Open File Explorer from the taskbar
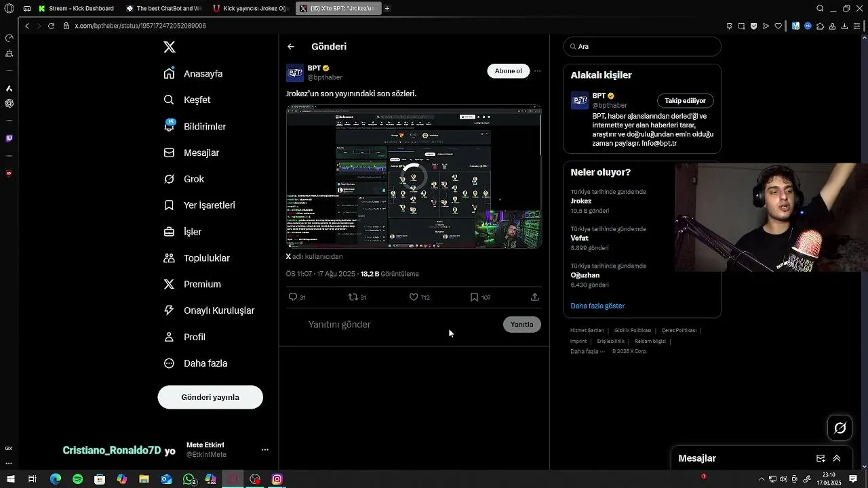This screenshot has width=868, height=488. click(x=144, y=479)
